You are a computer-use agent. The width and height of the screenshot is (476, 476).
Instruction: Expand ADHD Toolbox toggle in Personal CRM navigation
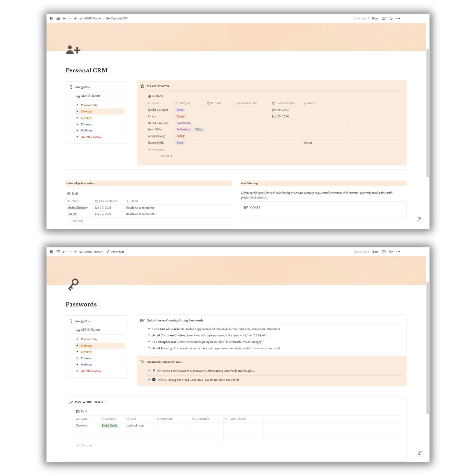(77, 137)
